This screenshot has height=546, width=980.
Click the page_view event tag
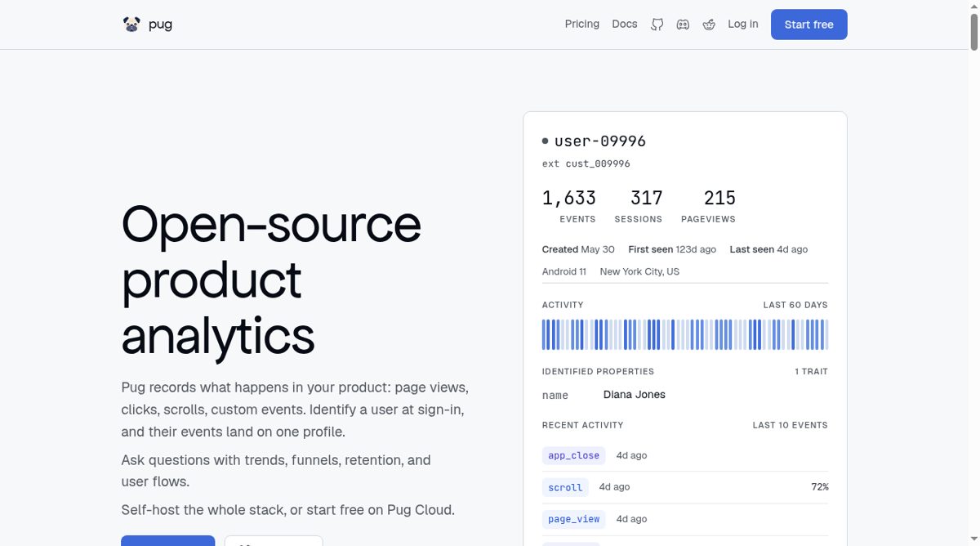[x=574, y=519]
